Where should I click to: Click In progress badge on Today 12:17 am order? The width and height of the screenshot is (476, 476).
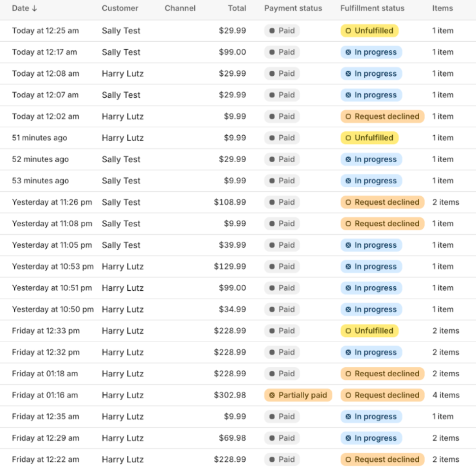click(x=371, y=52)
